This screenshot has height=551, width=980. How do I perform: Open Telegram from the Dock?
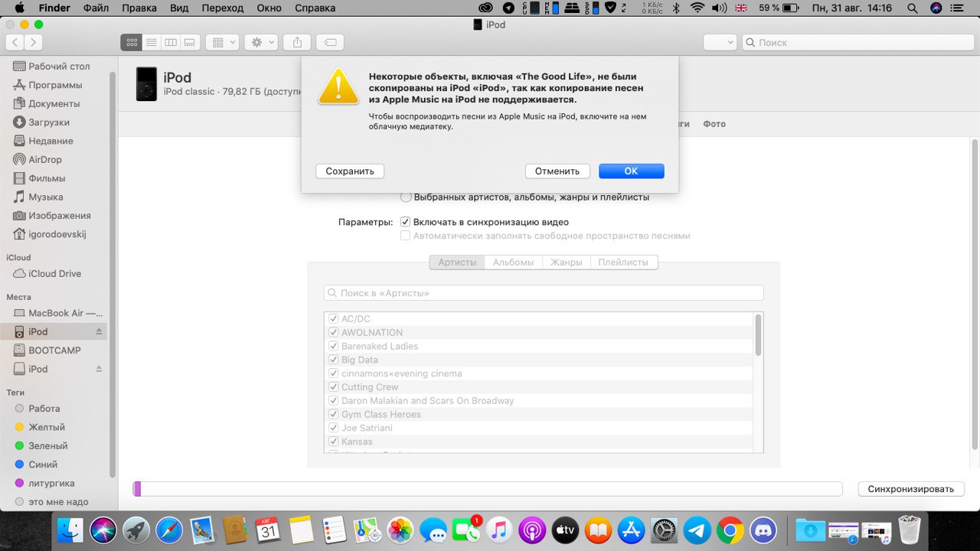click(697, 530)
